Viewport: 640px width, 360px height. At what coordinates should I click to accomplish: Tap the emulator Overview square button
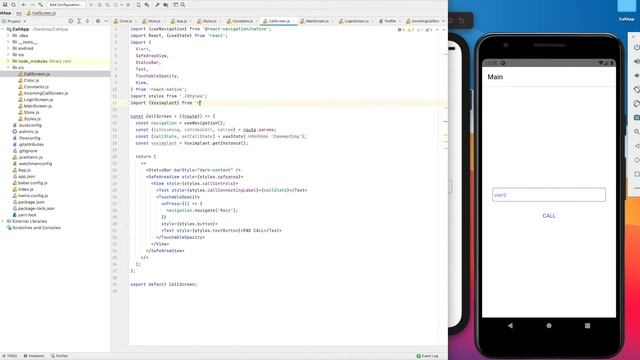point(587,326)
